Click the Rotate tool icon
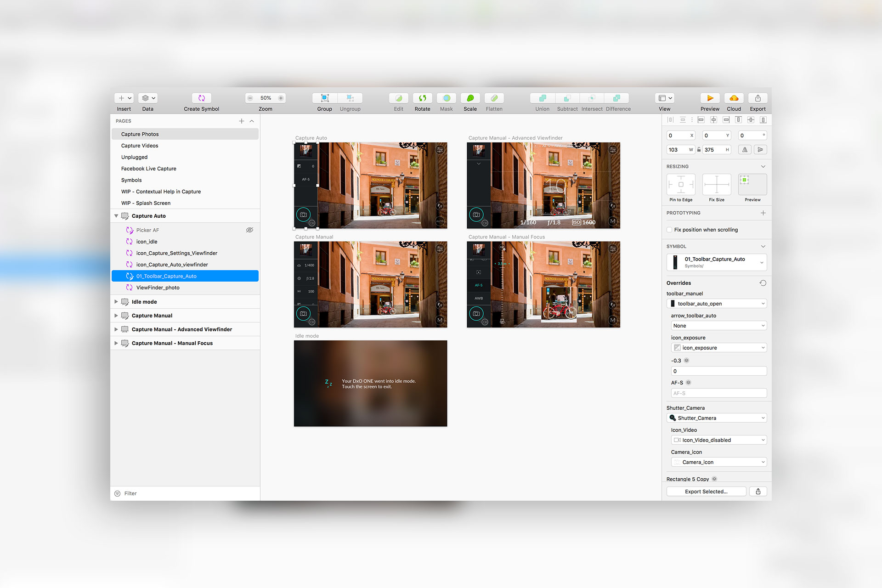Image resolution: width=882 pixels, height=588 pixels. [422, 98]
